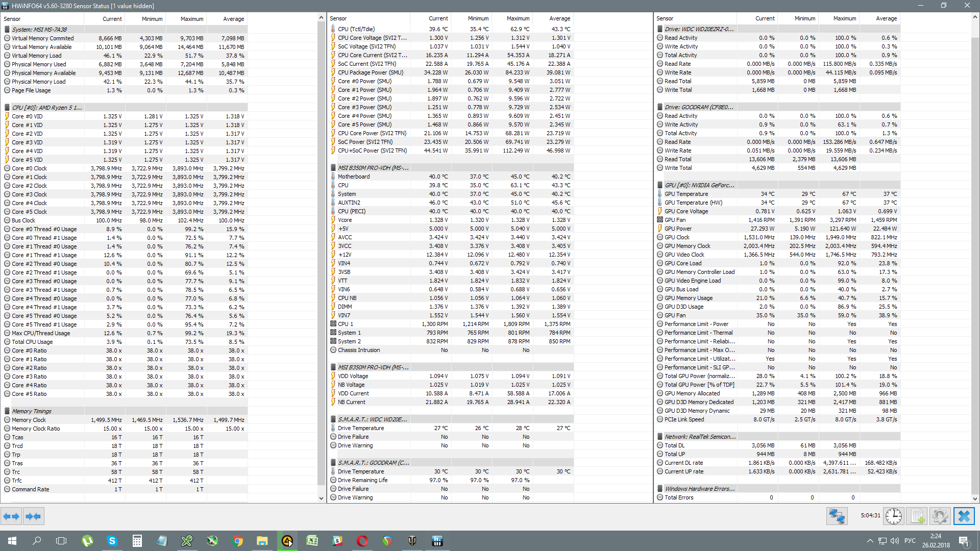Open Skype from the taskbar
980x551 pixels.
coord(112,541)
